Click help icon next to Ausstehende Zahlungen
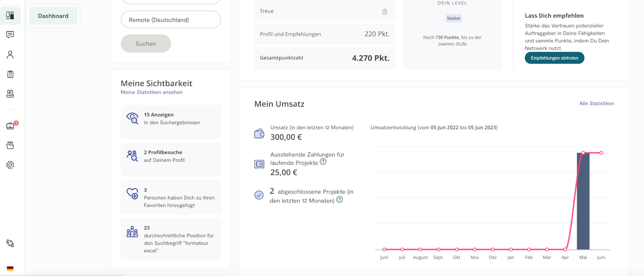 click(x=323, y=162)
